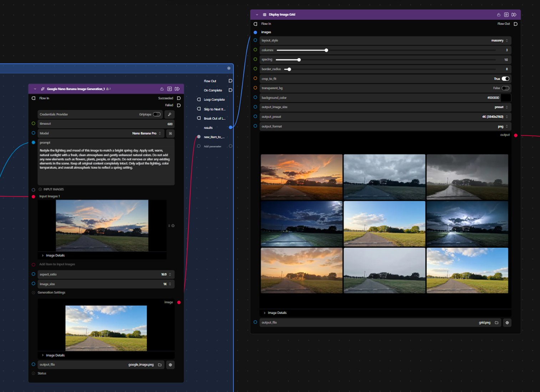Click the fast-forward icon on Display Image Grid header
540x392 pixels.
tap(514, 15)
